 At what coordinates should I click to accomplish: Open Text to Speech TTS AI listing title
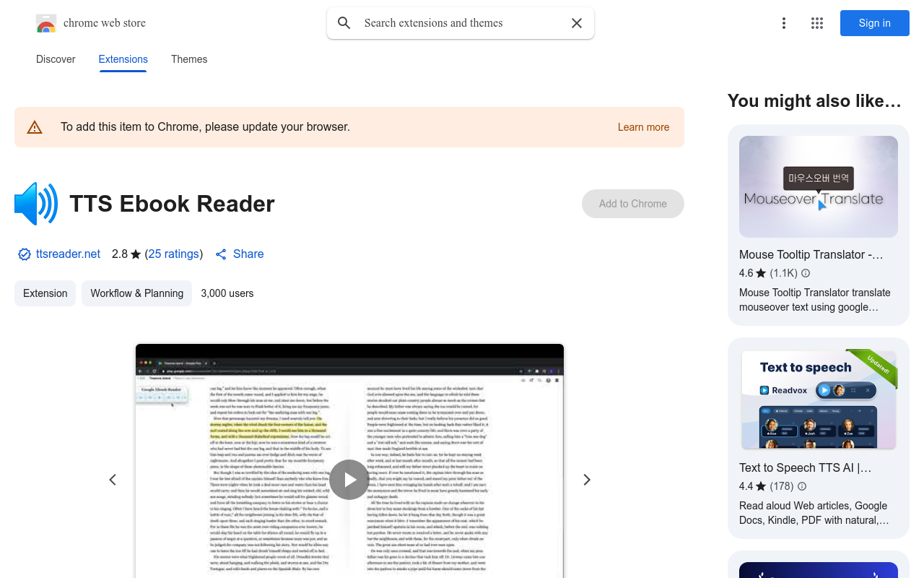click(806, 467)
